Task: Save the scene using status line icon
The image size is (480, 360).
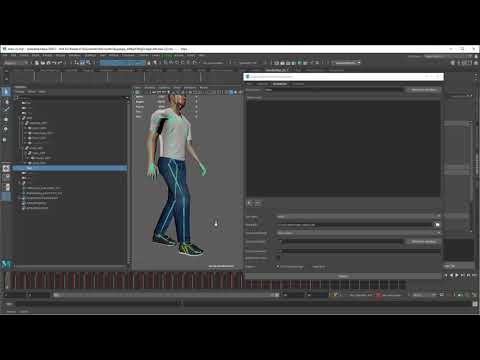Action: tap(48, 63)
